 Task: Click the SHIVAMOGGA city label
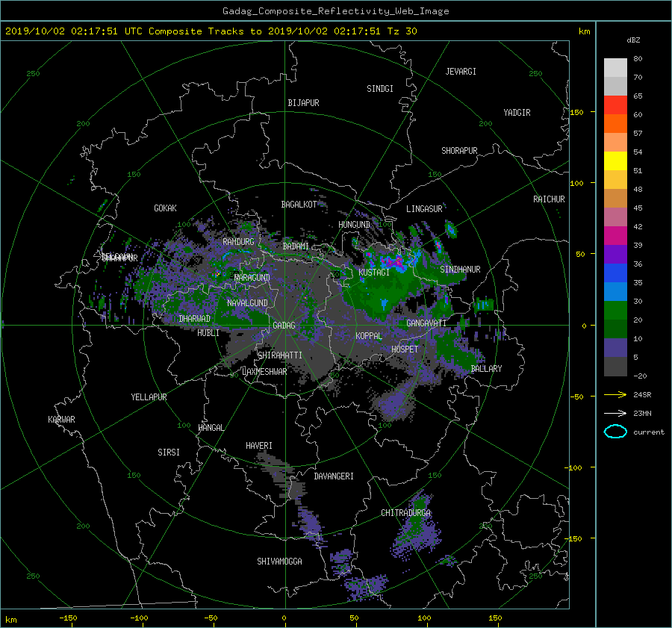pyautogui.click(x=279, y=562)
